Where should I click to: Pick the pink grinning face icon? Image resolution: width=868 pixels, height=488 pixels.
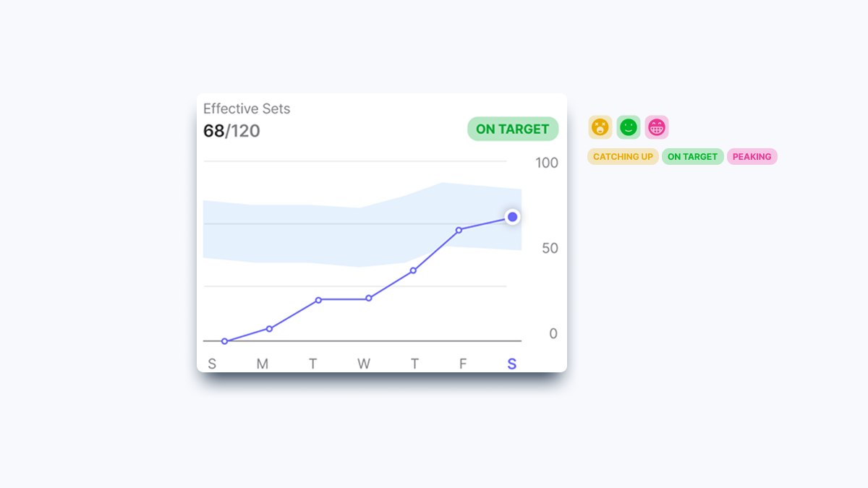click(x=657, y=127)
